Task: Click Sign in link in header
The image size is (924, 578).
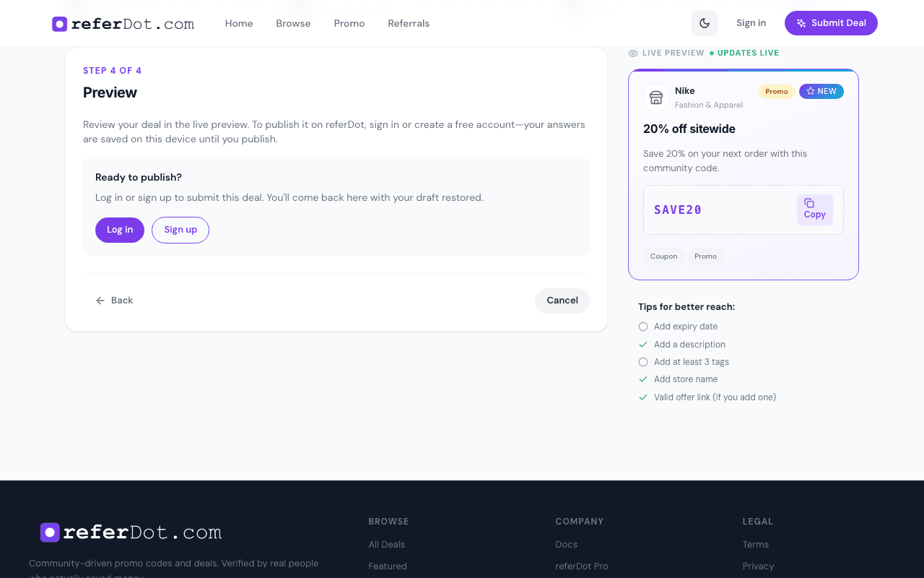Action: pos(751,23)
